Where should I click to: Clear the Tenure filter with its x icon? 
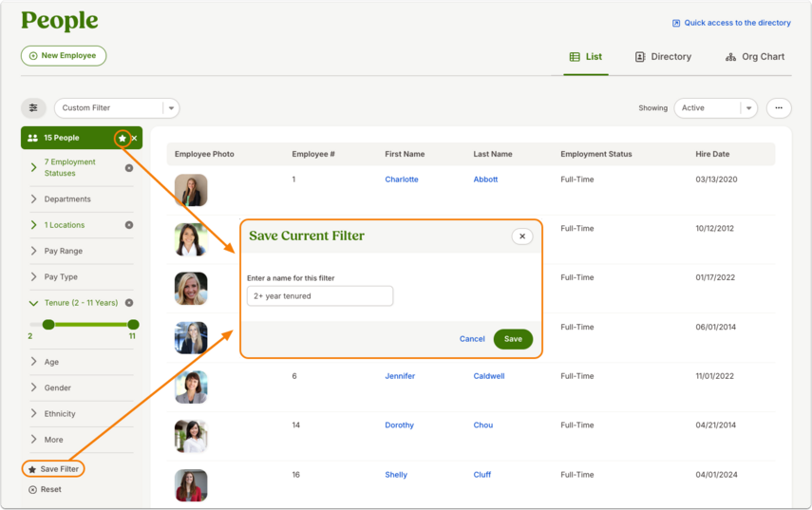pyautogui.click(x=129, y=302)
